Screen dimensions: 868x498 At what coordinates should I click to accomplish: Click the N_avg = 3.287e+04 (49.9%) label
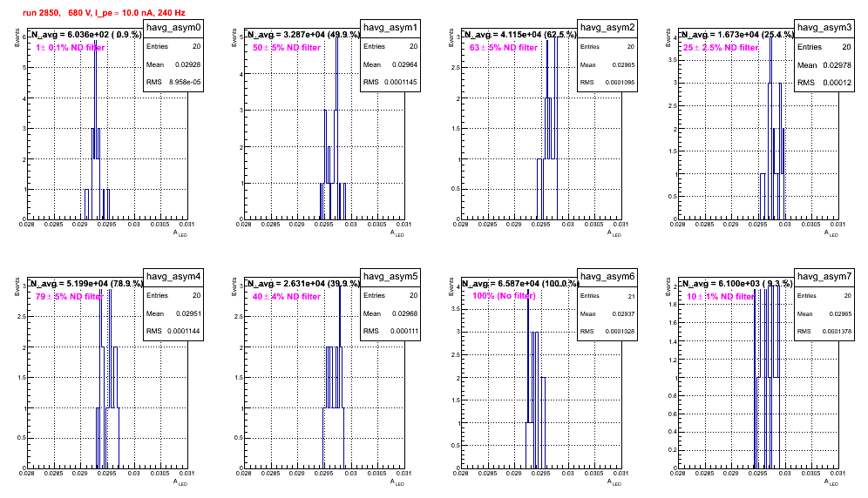[x=303, y=34]
